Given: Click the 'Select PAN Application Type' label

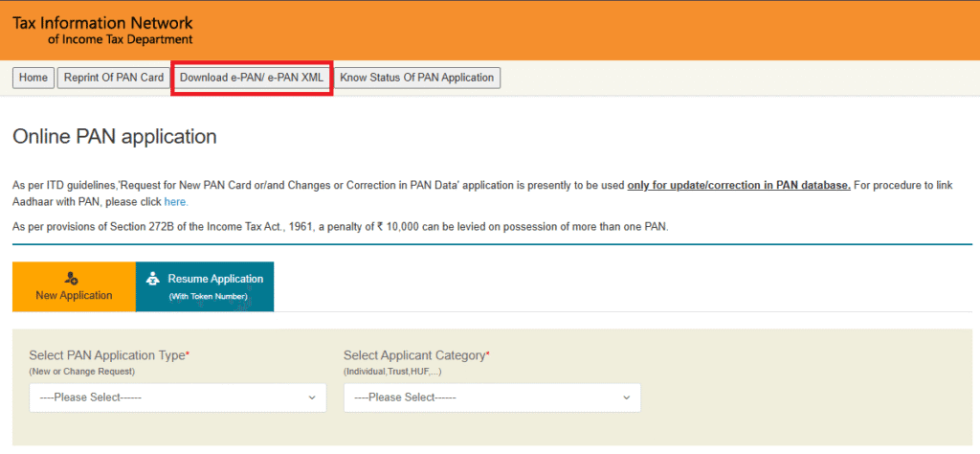Looking at the screenshot, I should point(107,355).
